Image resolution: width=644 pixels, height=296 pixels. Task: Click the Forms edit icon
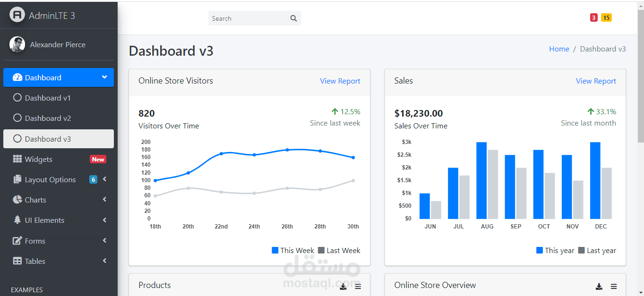point(17,241)
